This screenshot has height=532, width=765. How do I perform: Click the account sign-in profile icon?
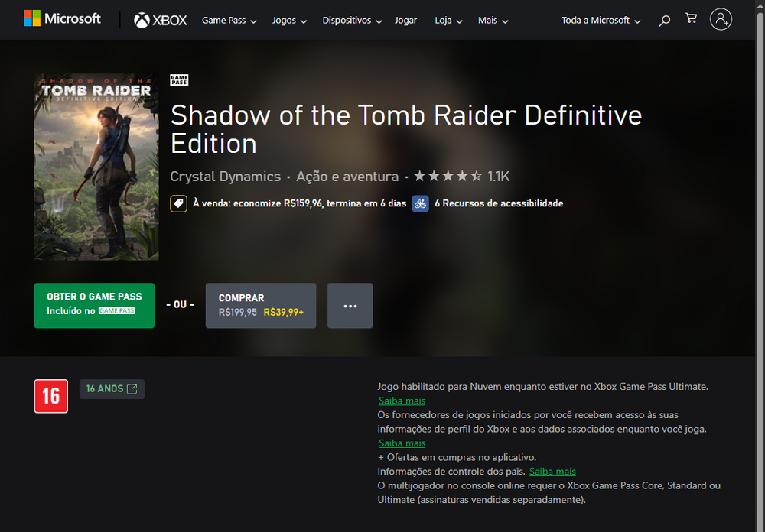[x=721, y=20]
